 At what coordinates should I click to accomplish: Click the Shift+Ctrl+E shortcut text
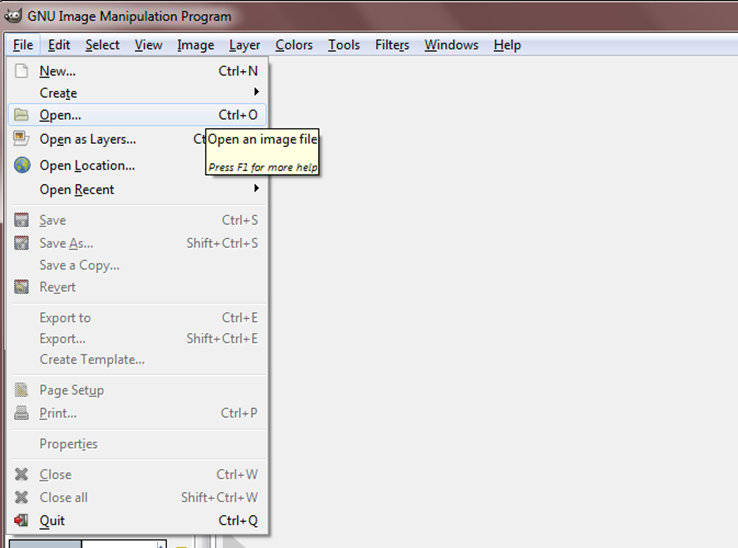point(222,338)
